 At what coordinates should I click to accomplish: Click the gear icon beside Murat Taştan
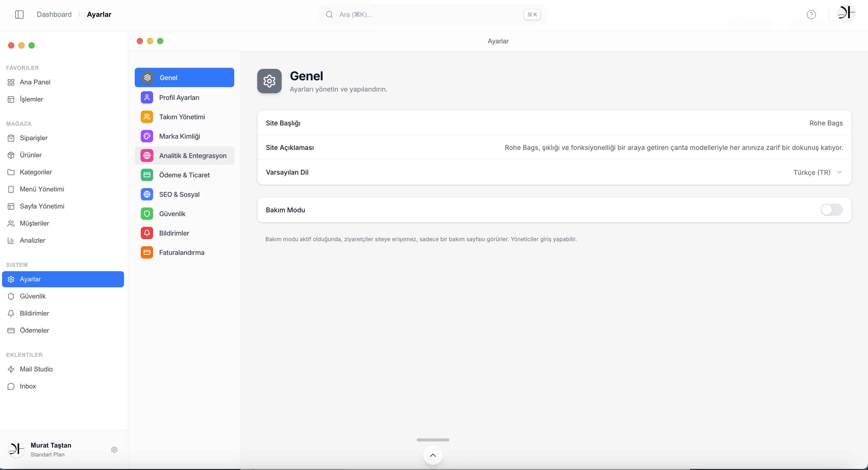(x=114, y=449)
